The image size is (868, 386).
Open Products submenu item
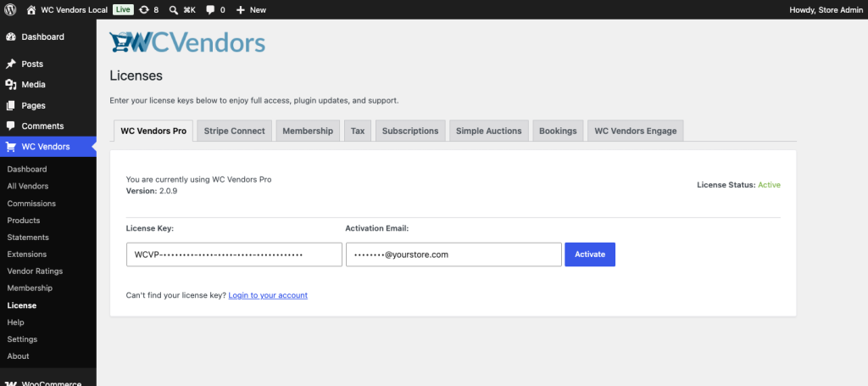[x=23, y=221]
